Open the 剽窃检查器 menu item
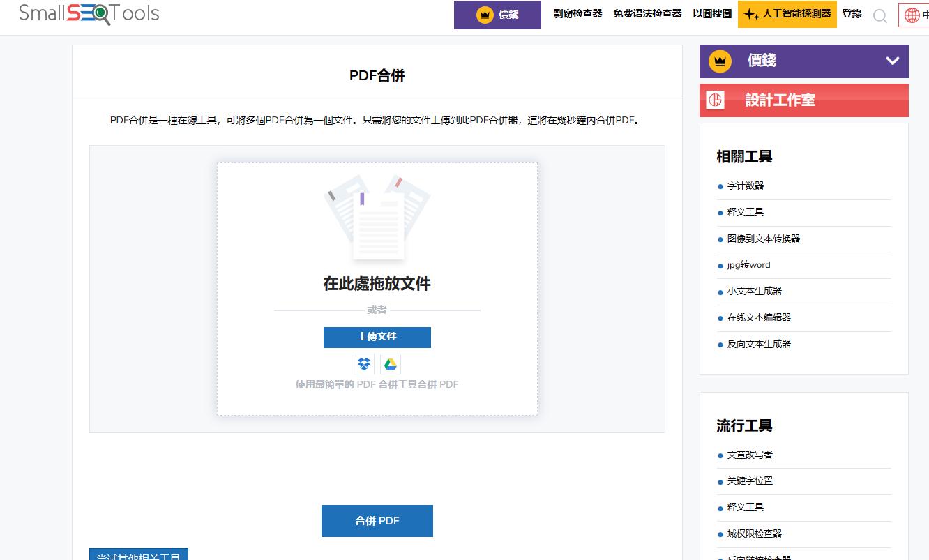929x560 pixels. click(577, 13)
